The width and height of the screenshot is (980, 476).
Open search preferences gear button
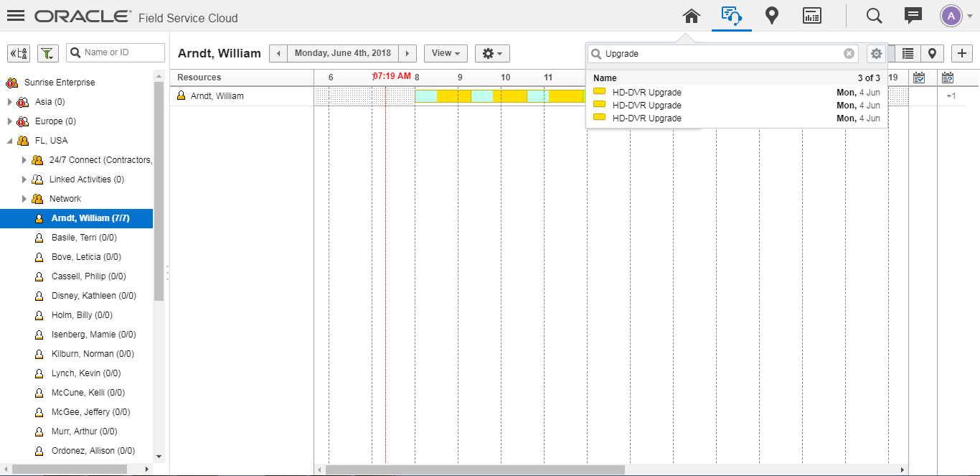pyautogui.click(x=875, y=53)
